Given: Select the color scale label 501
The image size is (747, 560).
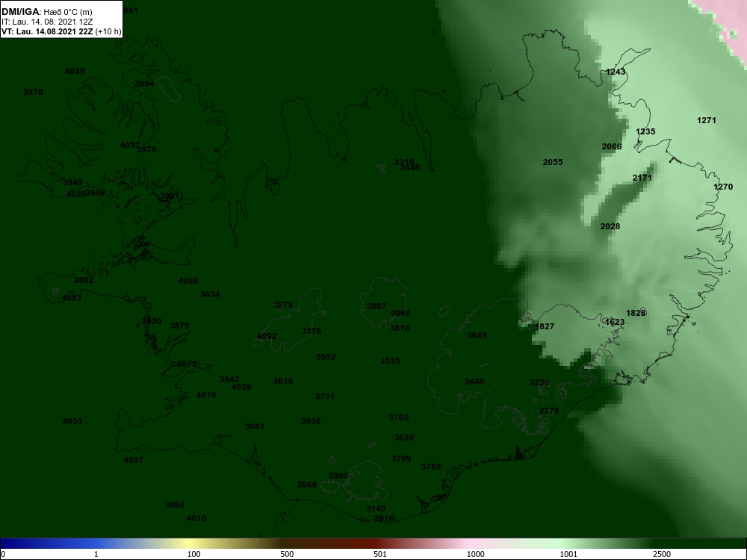Looking at the screenshot, I should click(380, 554).
